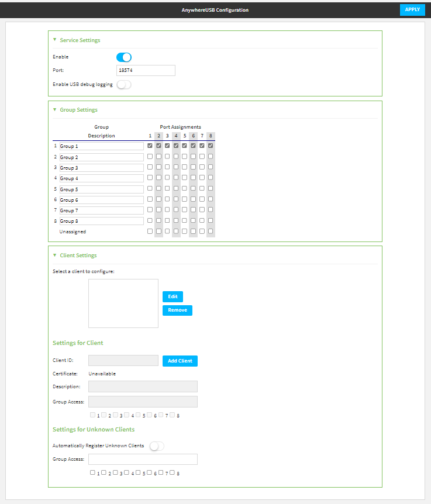431x504 pixels.
Task: Check group 4 for Unknown Clients access
Action: tap(127, 472)
